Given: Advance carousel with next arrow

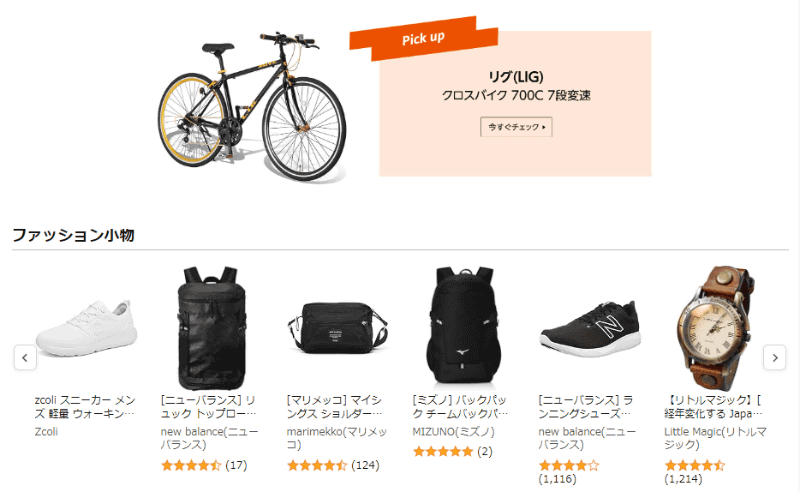Looking at the screenshot, I should [774, 357].
